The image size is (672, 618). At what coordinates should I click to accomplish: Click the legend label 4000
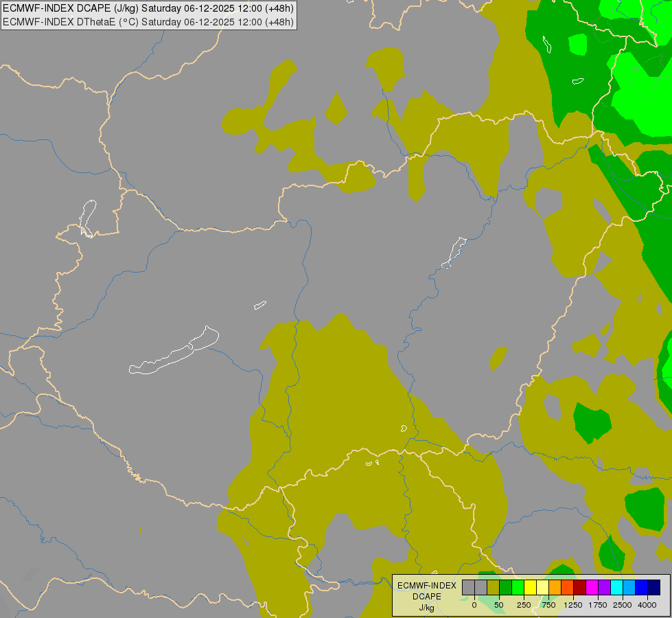tap(647, 605)
